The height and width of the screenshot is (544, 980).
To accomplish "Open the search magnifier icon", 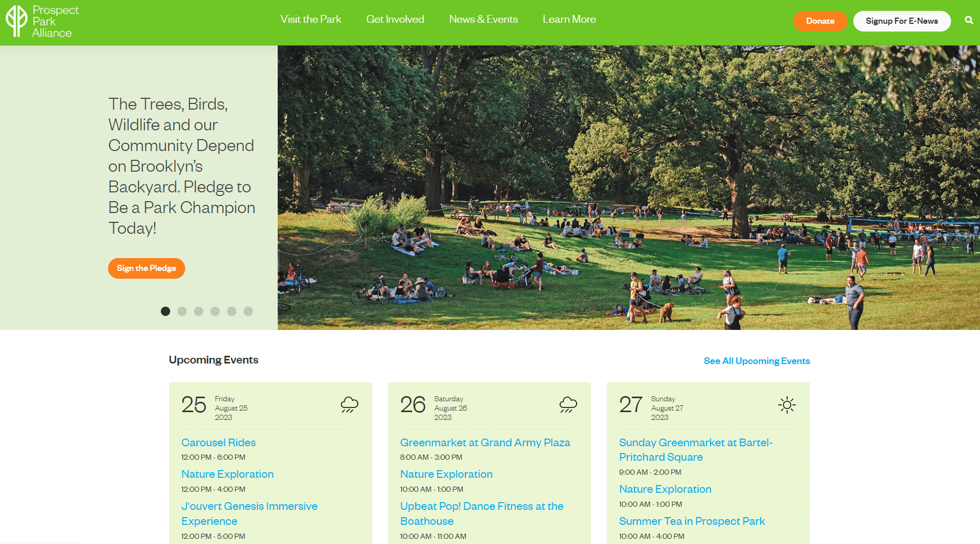I will tap(969, 21).
